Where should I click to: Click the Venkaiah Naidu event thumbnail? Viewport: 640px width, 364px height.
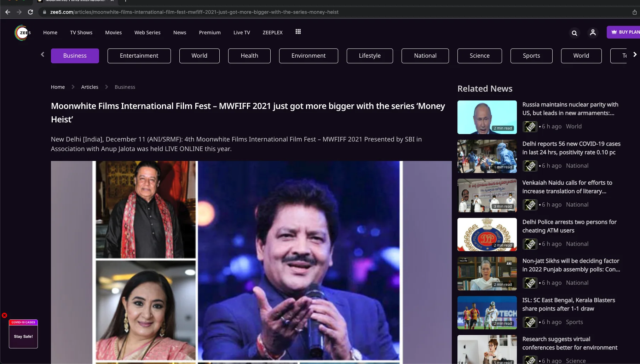[487, 196]
